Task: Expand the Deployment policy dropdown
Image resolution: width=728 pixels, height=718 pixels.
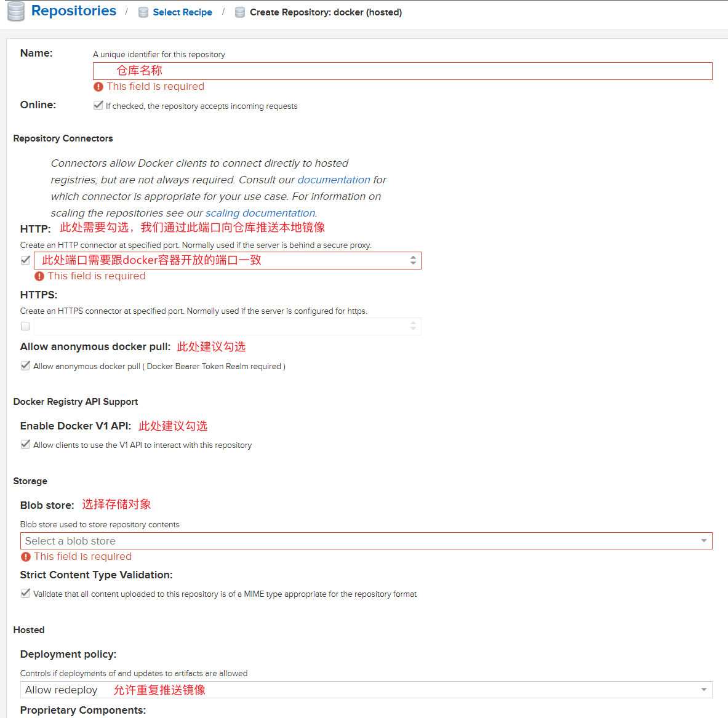Action: [x=703, y=690]
